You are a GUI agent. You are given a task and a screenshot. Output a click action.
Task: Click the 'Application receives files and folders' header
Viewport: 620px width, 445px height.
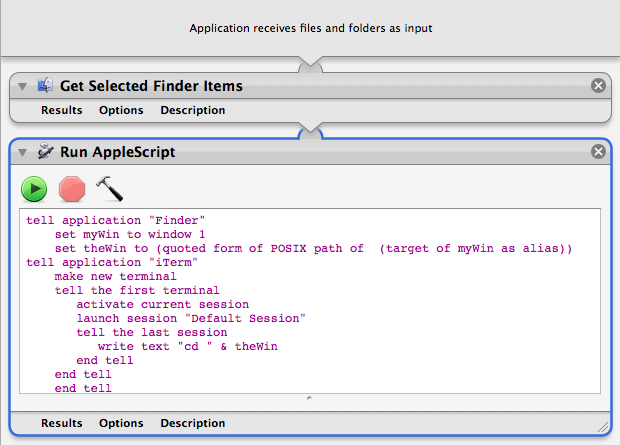(310, 28)
